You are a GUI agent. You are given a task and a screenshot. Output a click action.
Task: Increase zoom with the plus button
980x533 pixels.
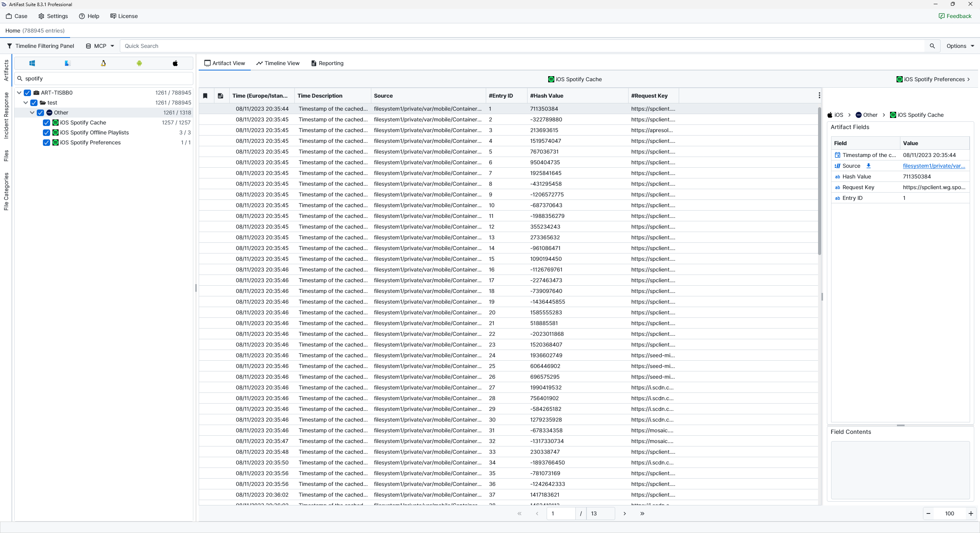point(971,513)
